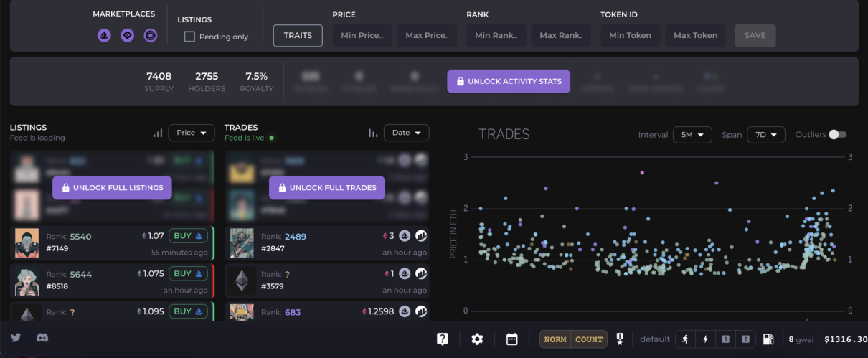The width and height of the screenshot is (868, 358).
Task: Click UNLOCK ACTIVITY STATS button
Action: [x=509, y=81]
